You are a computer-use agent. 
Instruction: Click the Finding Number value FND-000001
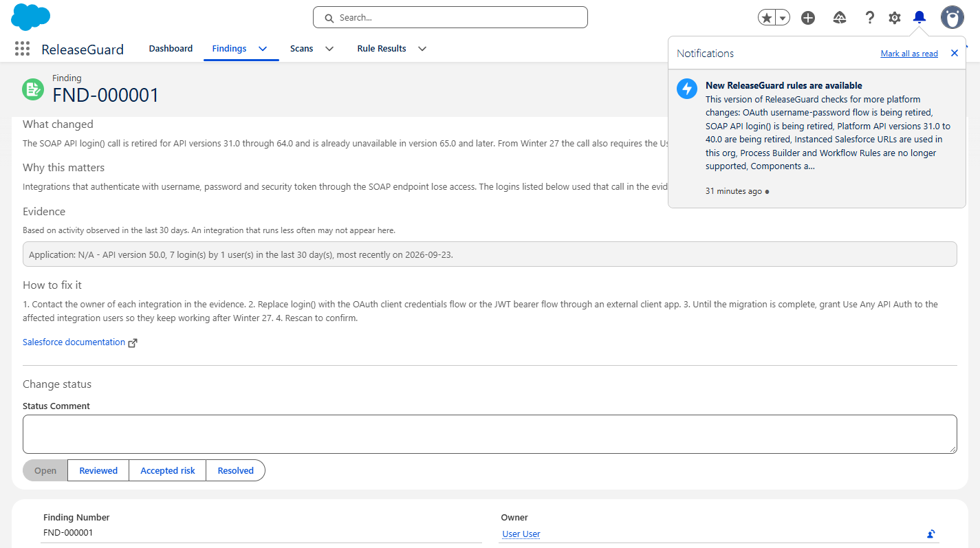(x=68, y=533)
